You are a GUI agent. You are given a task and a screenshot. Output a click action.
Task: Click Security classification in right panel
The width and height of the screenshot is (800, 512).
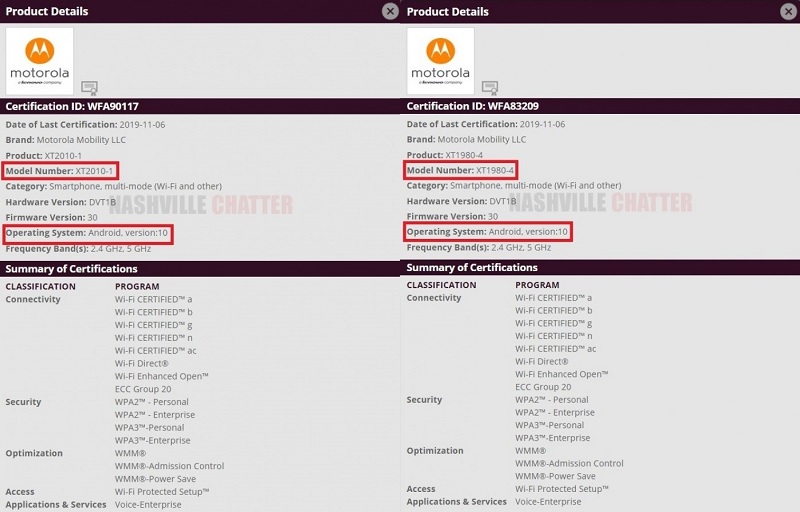click(424, 400)
